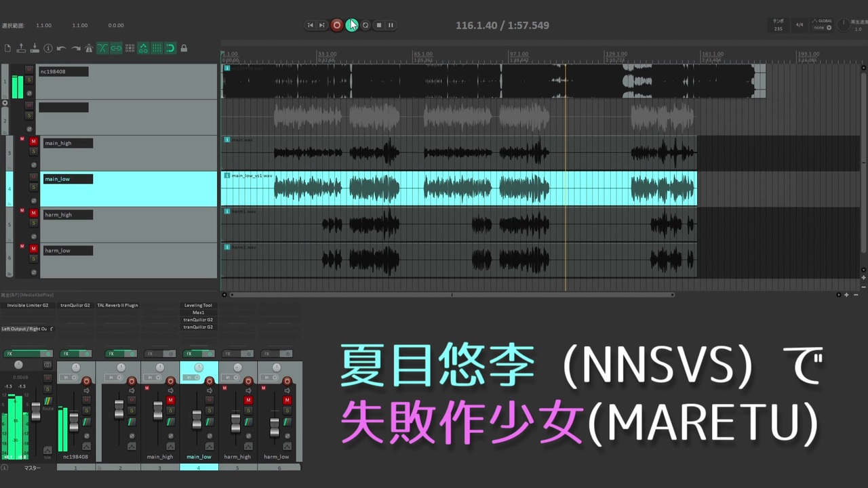
Task: Create a new project via the blank page icon
Action: point(7,48)
